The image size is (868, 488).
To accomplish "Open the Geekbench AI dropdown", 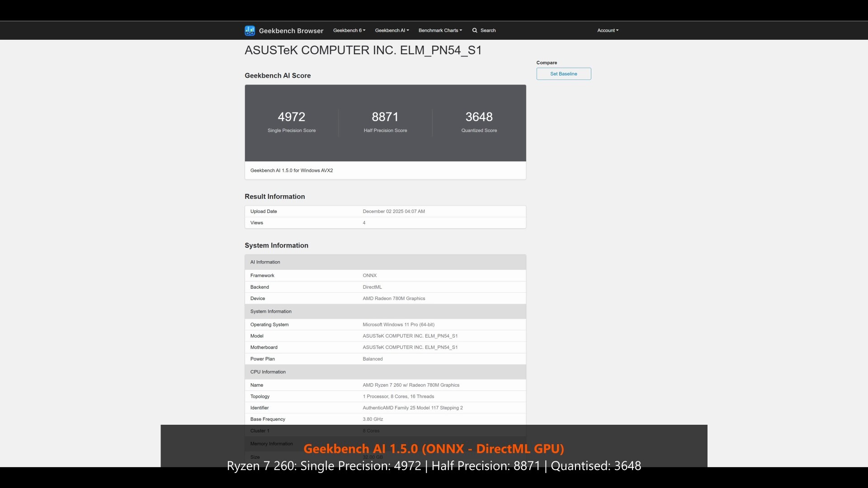I will click(x=391, y=30).
